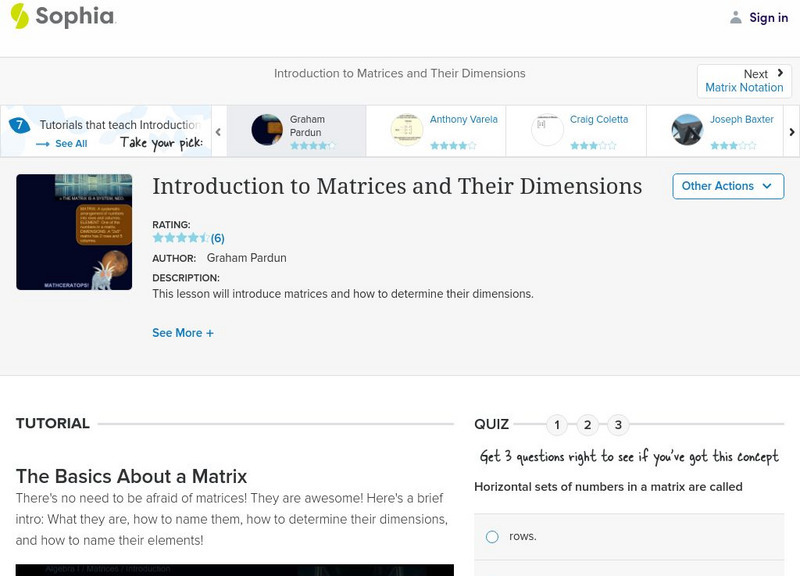Open the (6) ratings link
The image size is (800, 576).
pos(216,238)
